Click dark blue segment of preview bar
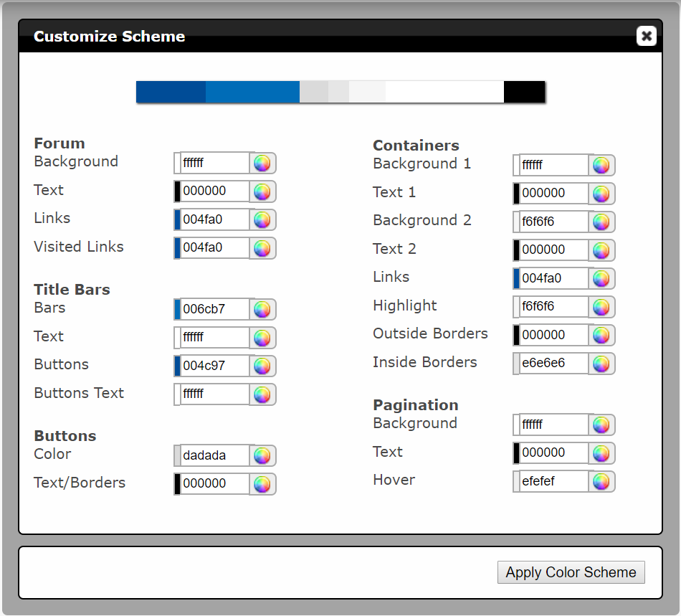 171,92
